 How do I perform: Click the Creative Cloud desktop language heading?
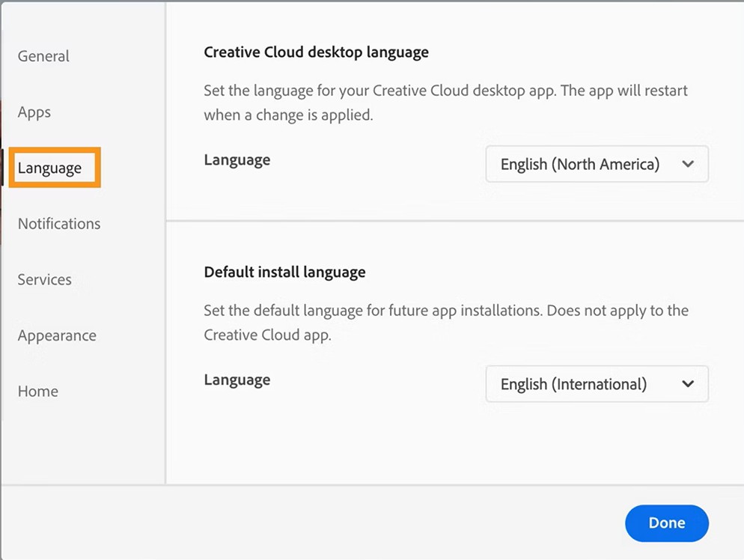316,52
